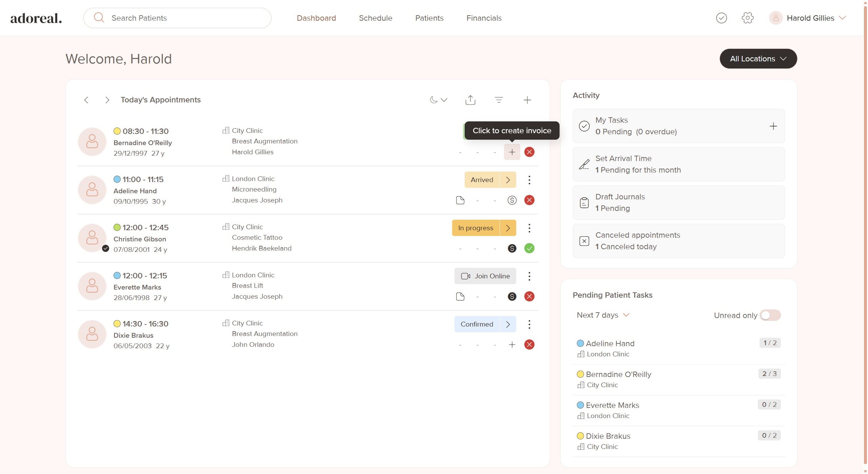Click the Join Online button
868x474 pixels.
pyautogui.click(x=485, y=276)
